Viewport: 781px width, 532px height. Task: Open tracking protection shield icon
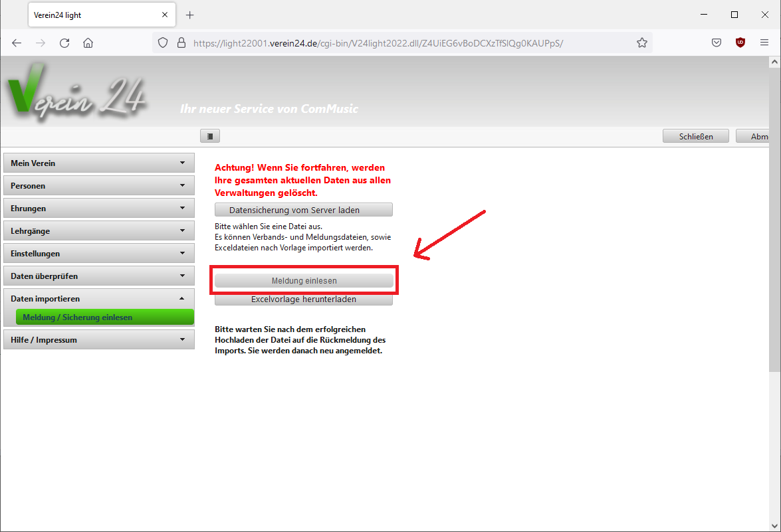pos(163,43)
